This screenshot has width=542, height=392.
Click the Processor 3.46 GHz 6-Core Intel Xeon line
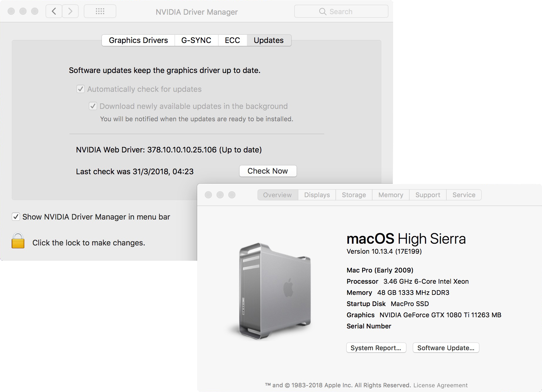click(408, 281)
